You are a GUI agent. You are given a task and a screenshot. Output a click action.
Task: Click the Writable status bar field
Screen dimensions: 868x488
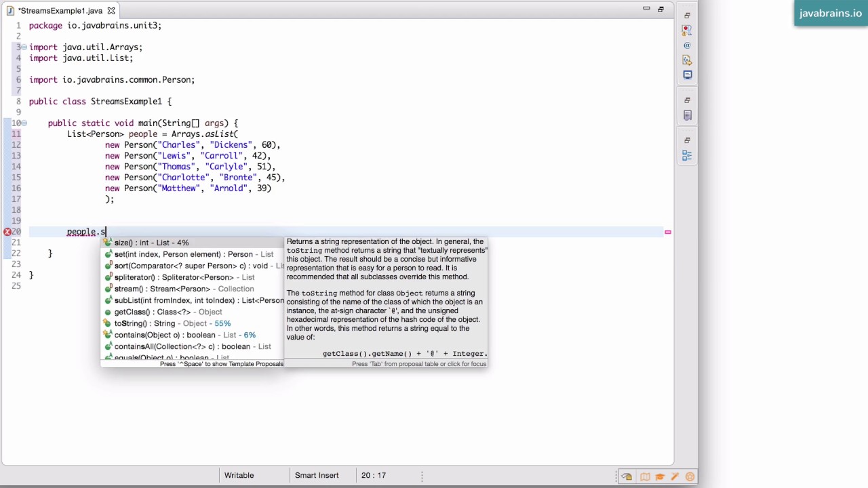pos(239,475)
